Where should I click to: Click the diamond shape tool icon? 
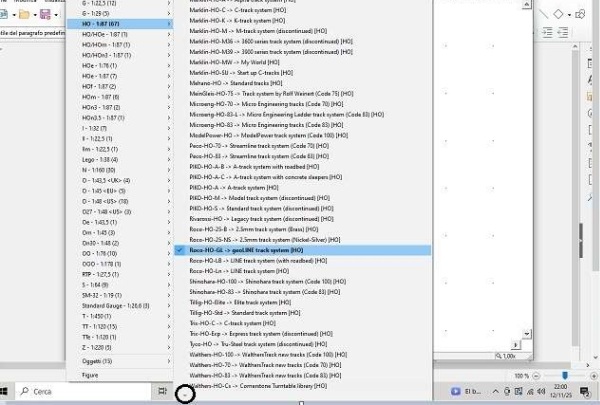[x=558, y=14]
